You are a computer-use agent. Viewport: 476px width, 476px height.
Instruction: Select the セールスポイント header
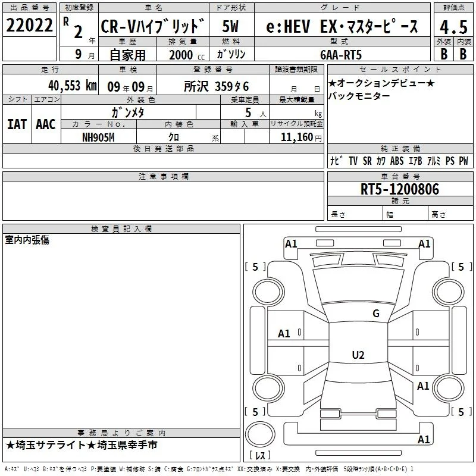point(400,70)
